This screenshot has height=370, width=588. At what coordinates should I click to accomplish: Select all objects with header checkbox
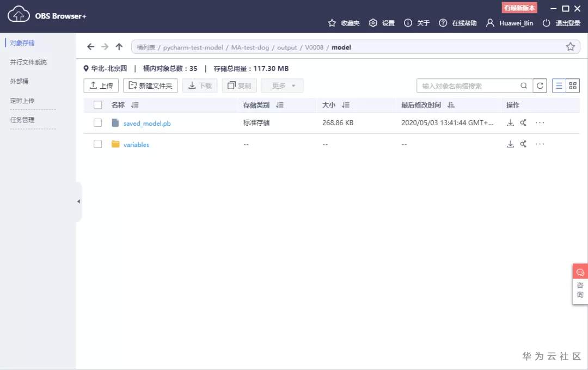pyautogui.click(x=98, y=105)
